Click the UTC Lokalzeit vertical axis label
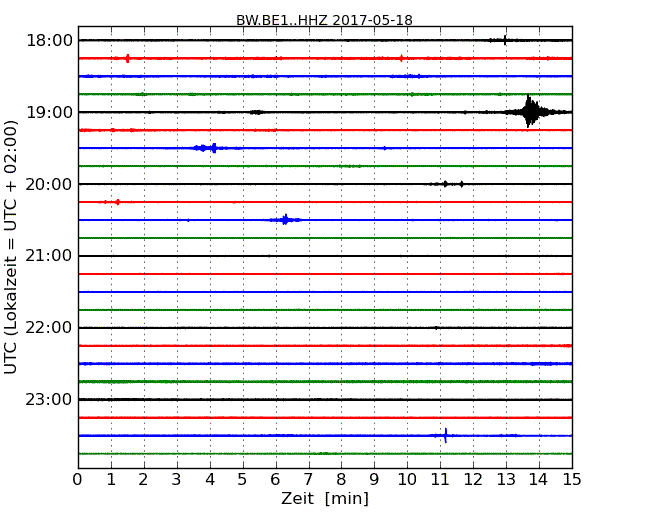Image resolution: width=650 pixels, height=520 pixels. click(x=11, y=247)
